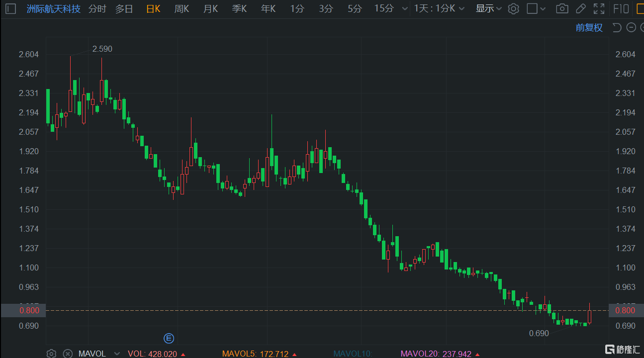This screenshot has height=358, width=644.
Task: Expand the MAVOL indicator dropdown
Action: [117, 354]
